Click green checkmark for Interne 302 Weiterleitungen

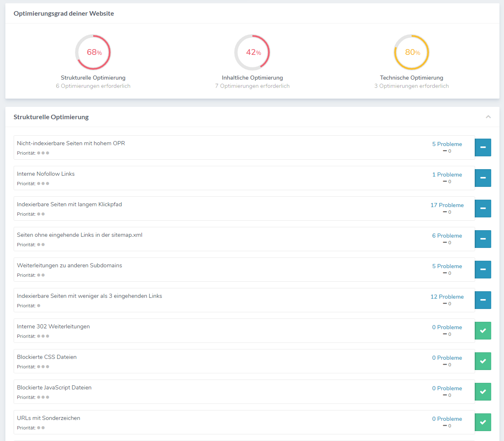click(483, 330)
